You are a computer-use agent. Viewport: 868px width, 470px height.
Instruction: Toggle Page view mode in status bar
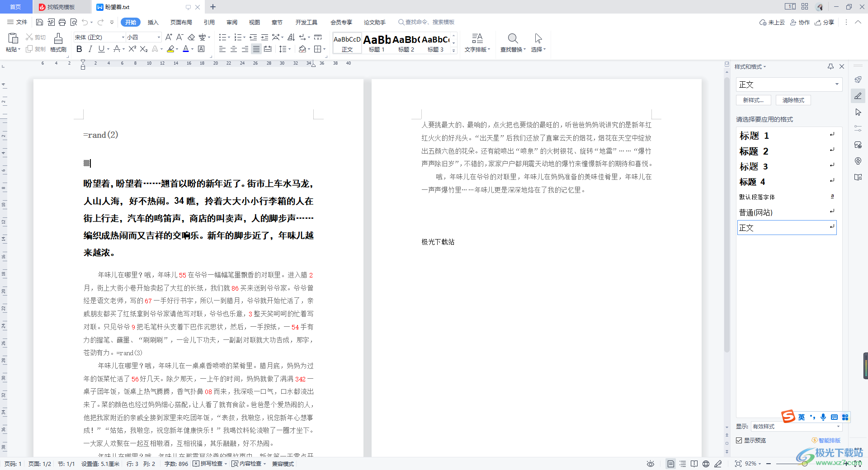click(671, 464)
